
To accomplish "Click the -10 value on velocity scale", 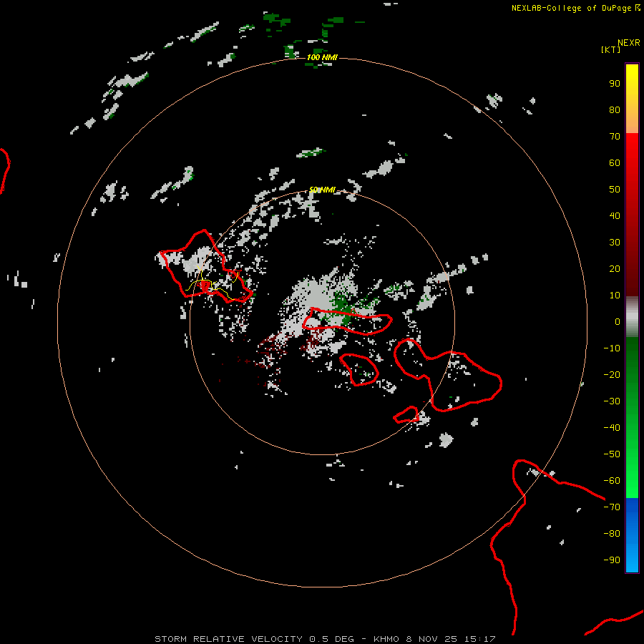I will click(612, 348).
